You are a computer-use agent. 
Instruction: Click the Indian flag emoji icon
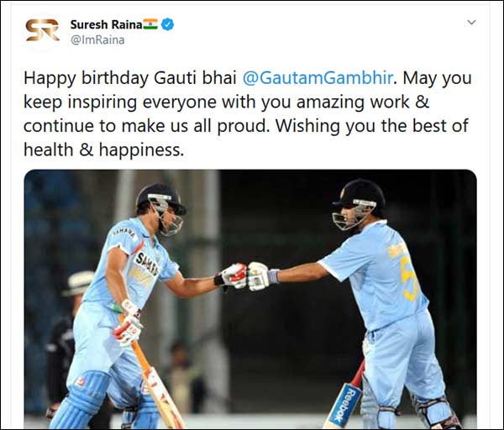(x=150, y=24)
